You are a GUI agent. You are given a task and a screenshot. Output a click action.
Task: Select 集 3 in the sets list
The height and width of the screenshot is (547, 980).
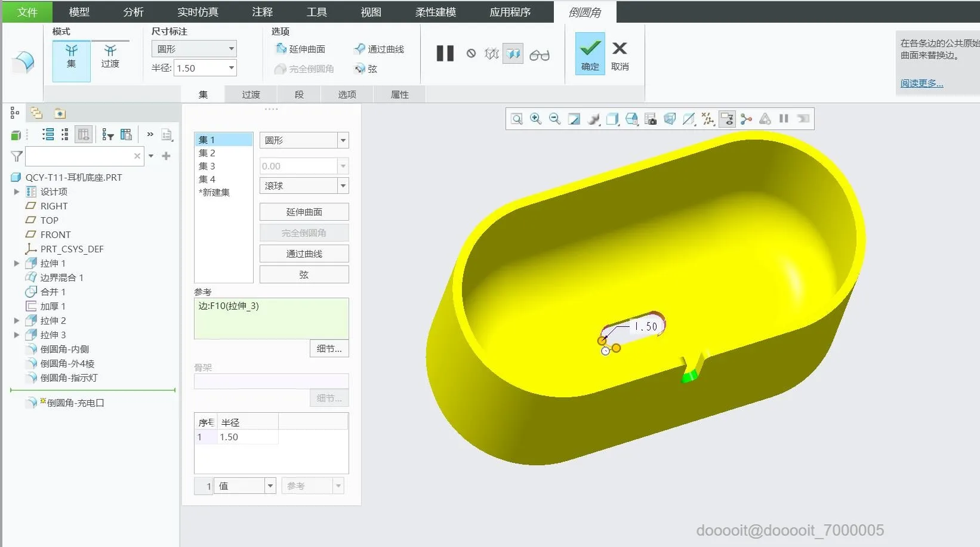[207, 166]
